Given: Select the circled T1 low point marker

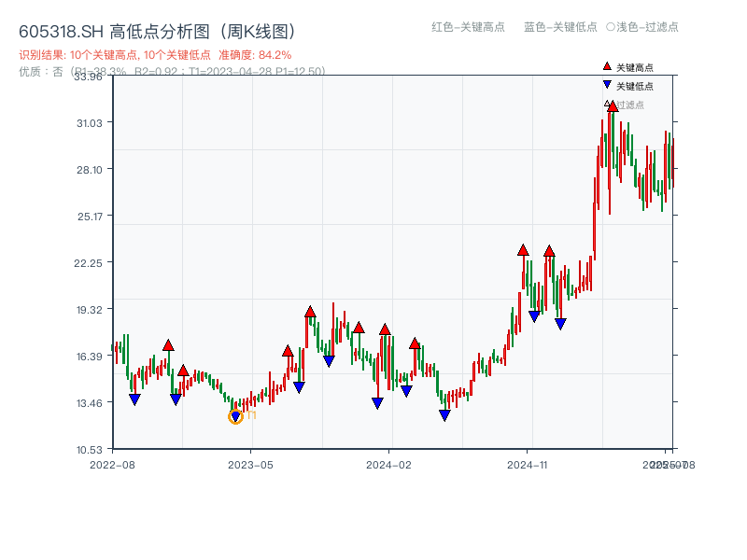Looking at the screenshot, I should [x=234, y=416].
